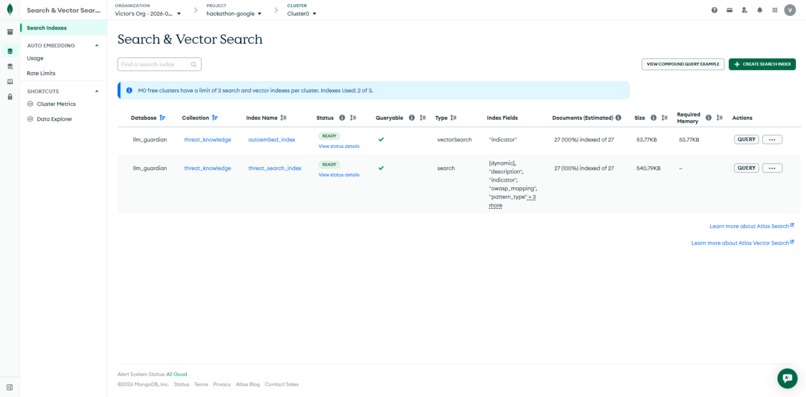Sort table by Type column
The image size is (806, 397).
[x=453, y=118]
